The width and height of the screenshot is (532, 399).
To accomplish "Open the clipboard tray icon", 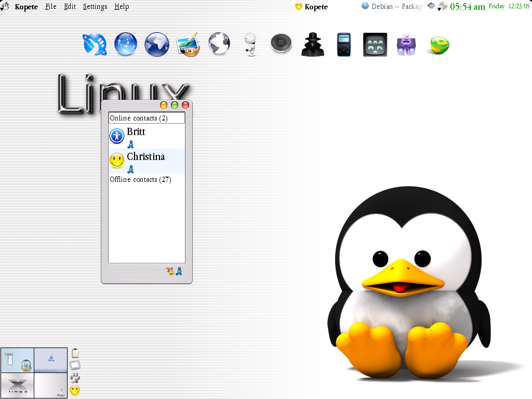I will 75,353.
